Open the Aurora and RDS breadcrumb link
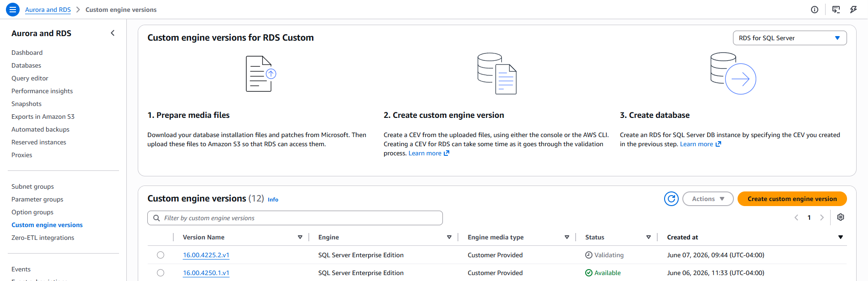868x281 pixels. click(48, 10)
